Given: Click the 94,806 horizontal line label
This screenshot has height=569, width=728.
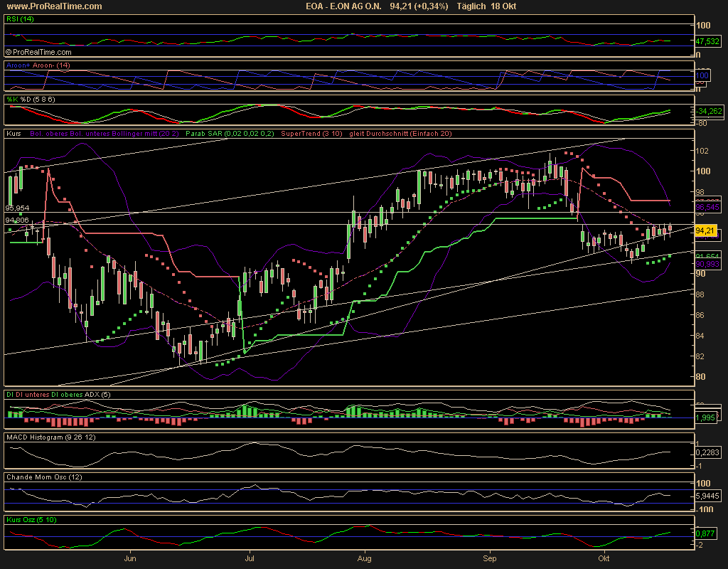Looking at the screenshot, I should (17, 220).
